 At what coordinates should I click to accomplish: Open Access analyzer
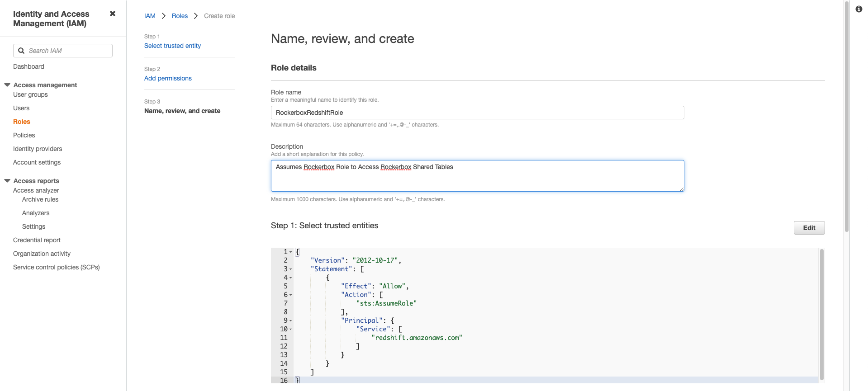coord(36,190)
